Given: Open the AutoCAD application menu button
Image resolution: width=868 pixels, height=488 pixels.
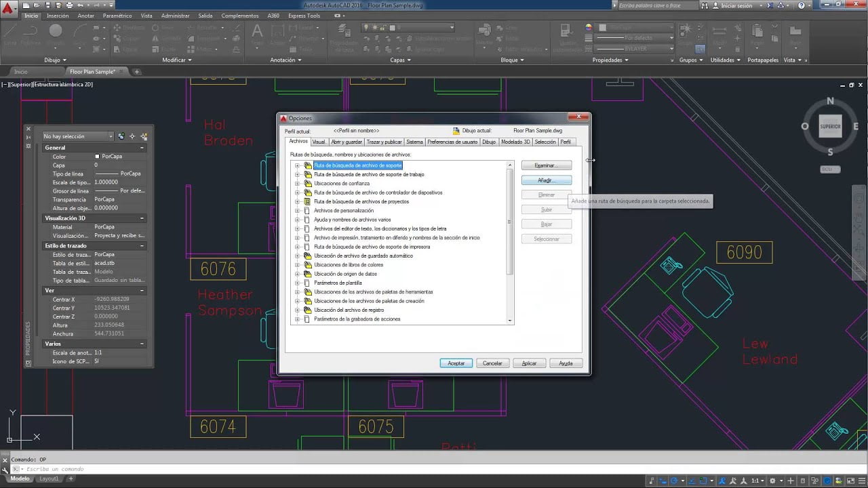Looking at the screenshot, I should 9,9.
